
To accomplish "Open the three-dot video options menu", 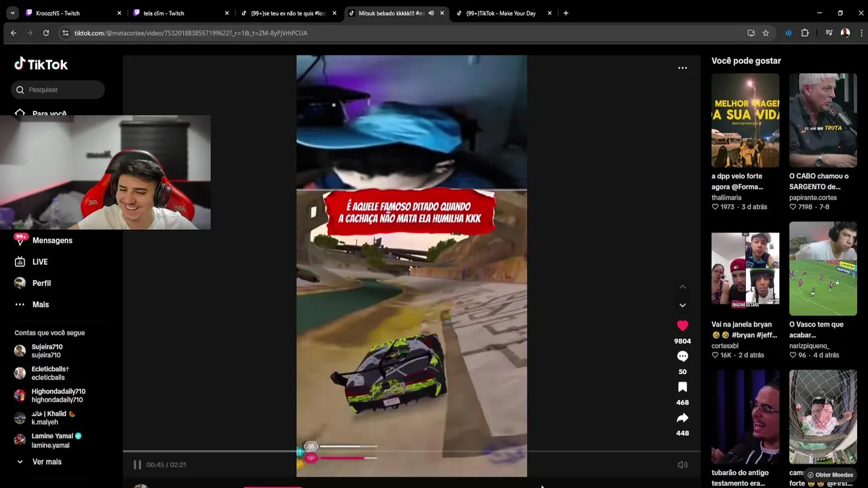I will click(682, 68).
